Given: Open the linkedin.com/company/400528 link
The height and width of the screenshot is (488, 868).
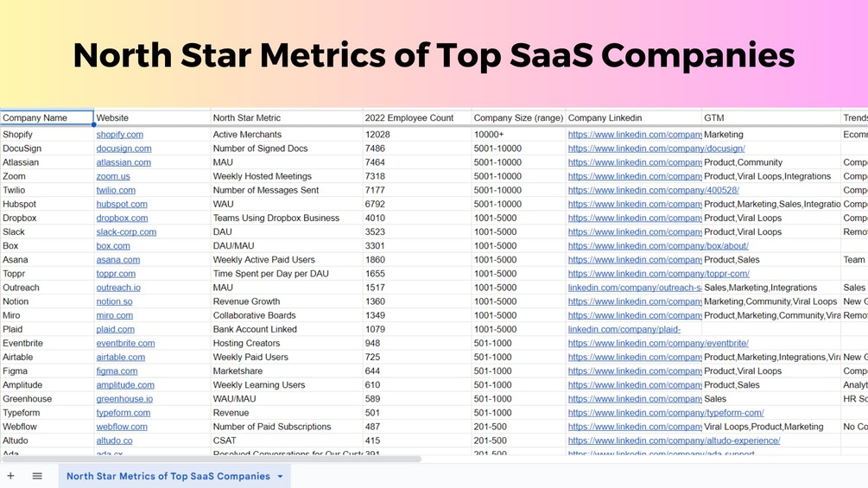Looking at the screenshot, I should click(x=654, y=190).
